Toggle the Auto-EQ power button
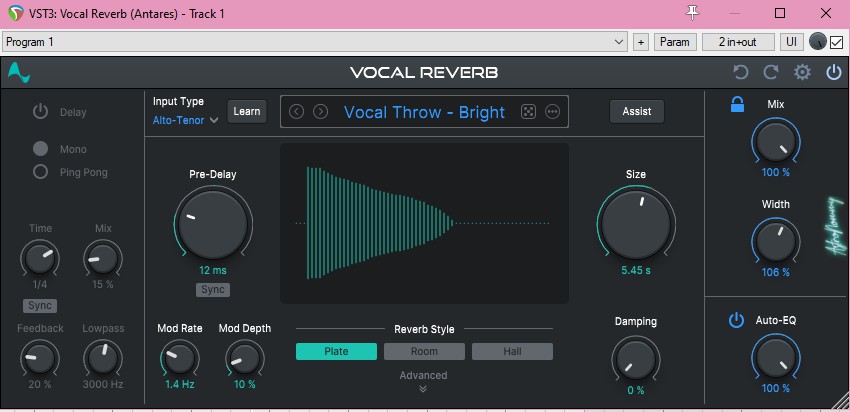Image resolution: width=850 pixels, height=412 pixels. coord(736,320)
